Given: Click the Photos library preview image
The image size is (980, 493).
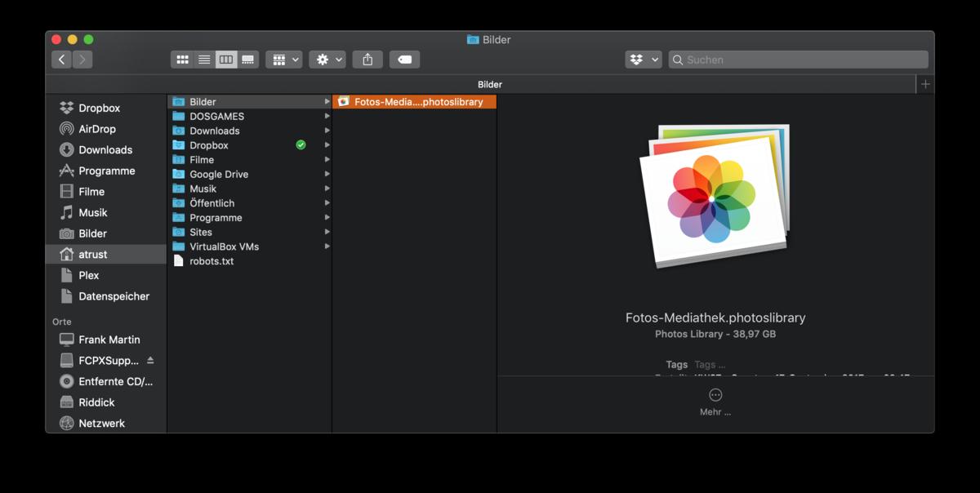Looking at the screenshot, I should 715,196.
